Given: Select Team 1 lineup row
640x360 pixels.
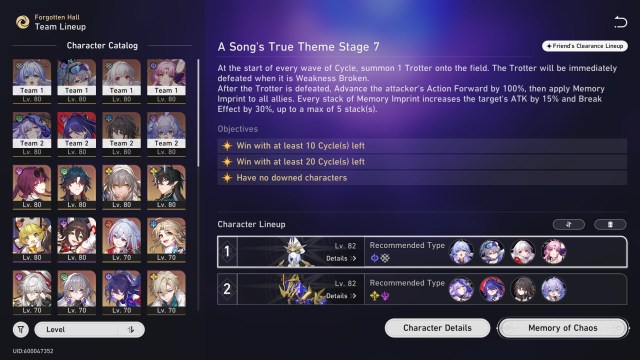Looking at the screenshot, I should tap(422, 252).
